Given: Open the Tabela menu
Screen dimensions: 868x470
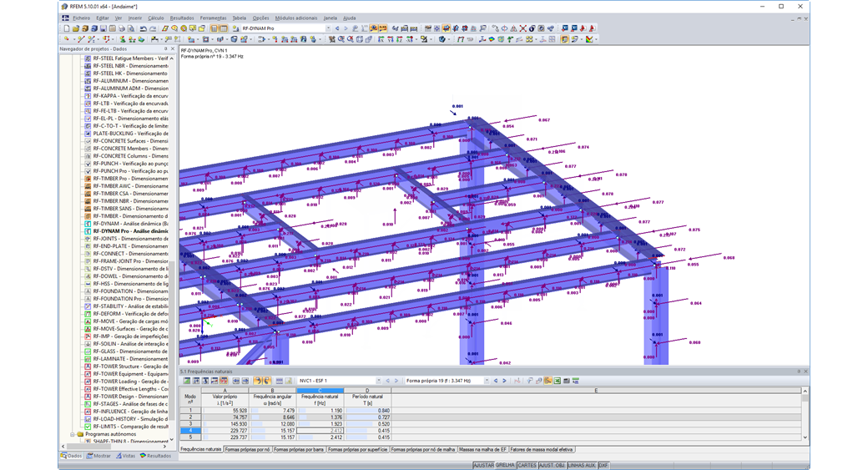Looking at the screenshot, I should click(x=240, y=18).
